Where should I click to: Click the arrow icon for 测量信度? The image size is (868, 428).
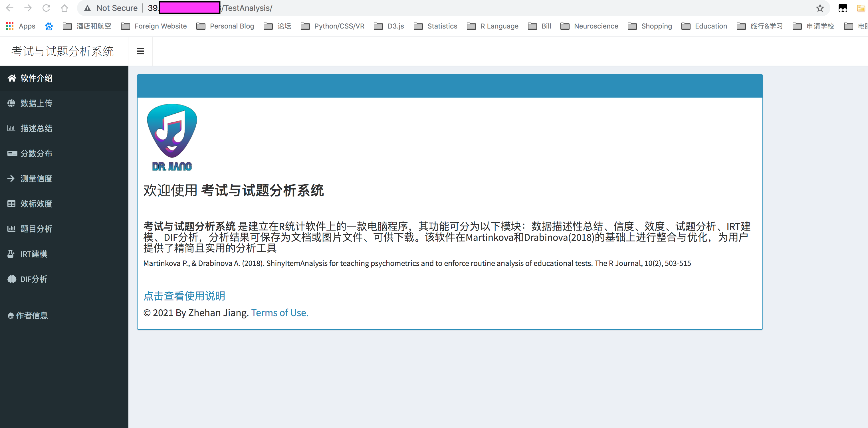pyautogui.click(x=11, y=179)
